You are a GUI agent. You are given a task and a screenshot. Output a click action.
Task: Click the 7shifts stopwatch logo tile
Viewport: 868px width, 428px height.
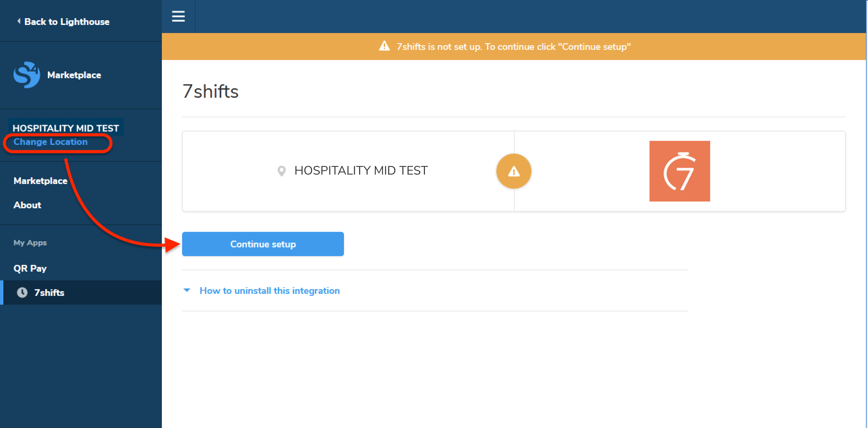pos(679,171)
